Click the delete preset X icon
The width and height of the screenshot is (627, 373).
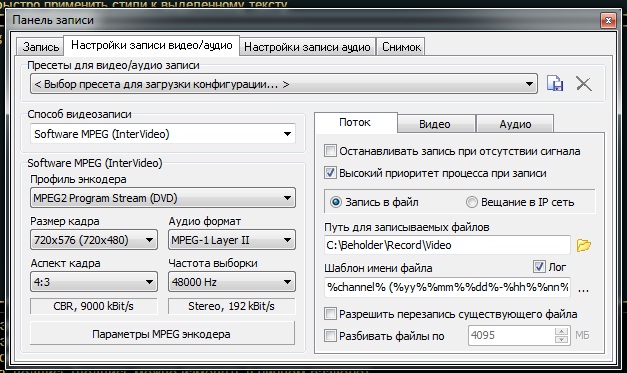(x=583, y=84)
